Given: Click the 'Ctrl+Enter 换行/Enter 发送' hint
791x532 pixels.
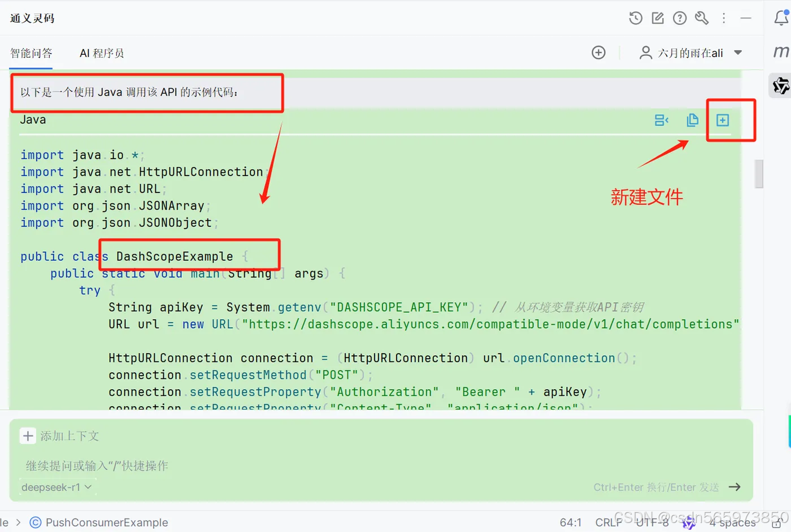Looking at the screenshot, I should [656, 487].
